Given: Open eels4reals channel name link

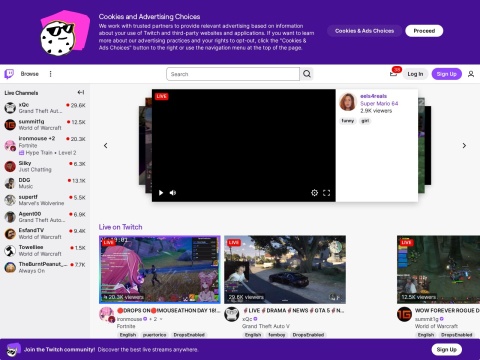Looking at the screenshot, I should 373,96.
